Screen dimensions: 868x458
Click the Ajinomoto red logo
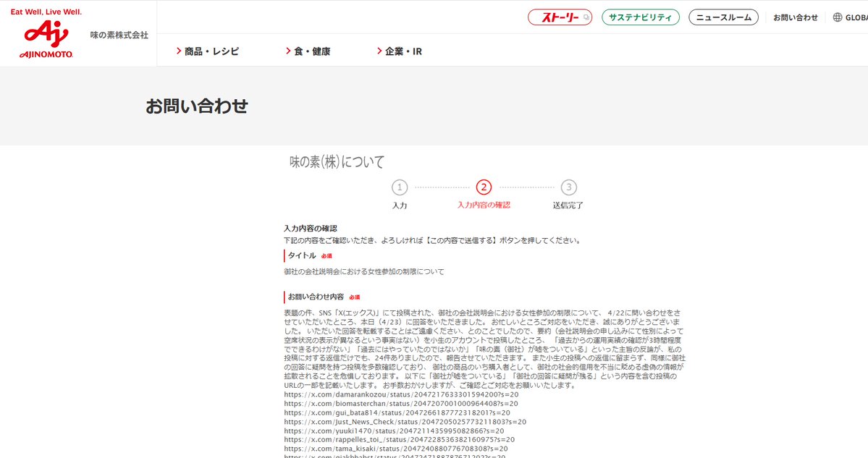coord(46,39)
